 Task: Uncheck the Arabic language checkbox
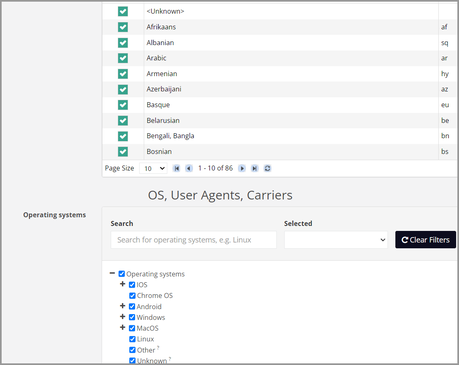(123, 58)
